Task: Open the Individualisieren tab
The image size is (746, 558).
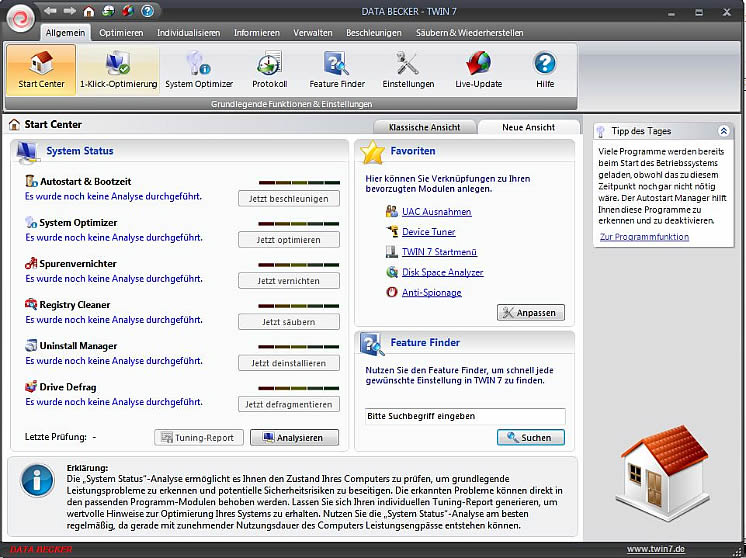Action: point(188,33)
